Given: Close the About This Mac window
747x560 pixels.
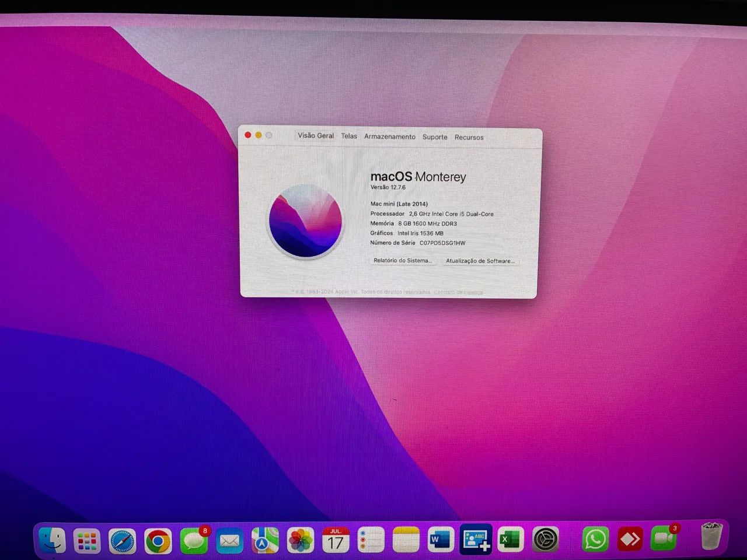Looking at the screenshot, I should (247, 135).
